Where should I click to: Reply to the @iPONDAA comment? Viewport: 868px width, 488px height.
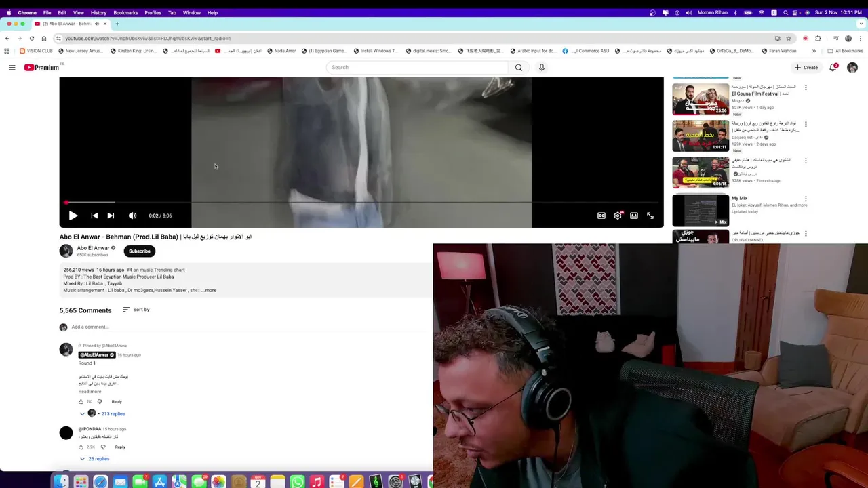120,447
